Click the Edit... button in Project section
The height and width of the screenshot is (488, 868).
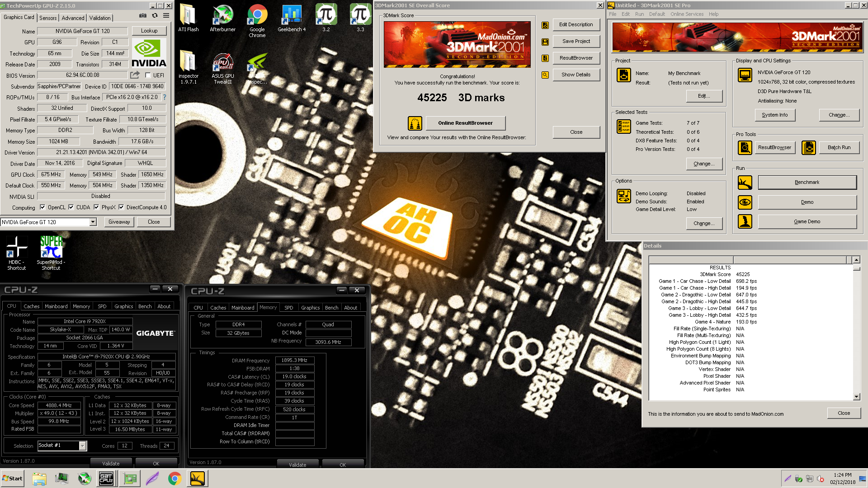(704, 96)
